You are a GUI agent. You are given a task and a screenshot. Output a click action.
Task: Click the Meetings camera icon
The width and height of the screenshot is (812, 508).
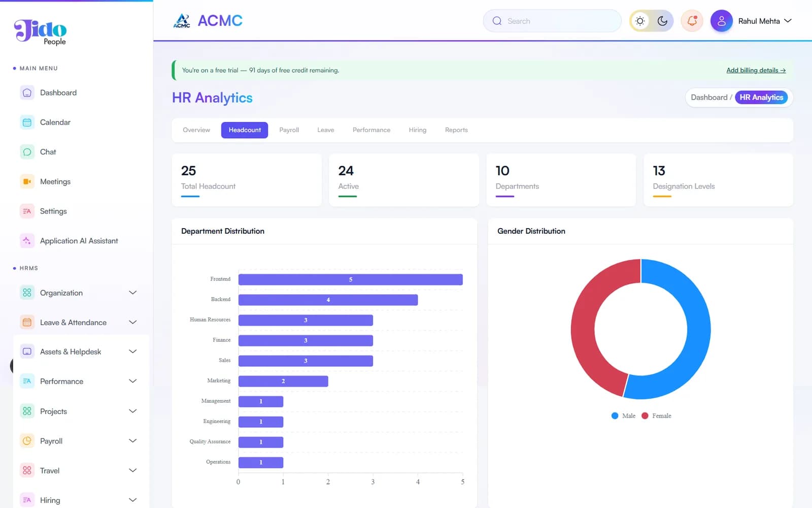tap(27, 181)
